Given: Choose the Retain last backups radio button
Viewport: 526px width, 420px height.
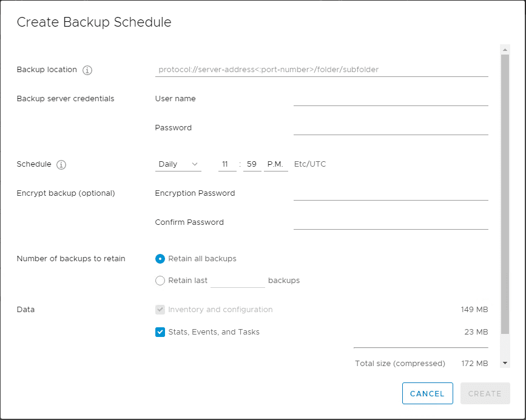Looking at the screenshot, I should tap(160, 281).
